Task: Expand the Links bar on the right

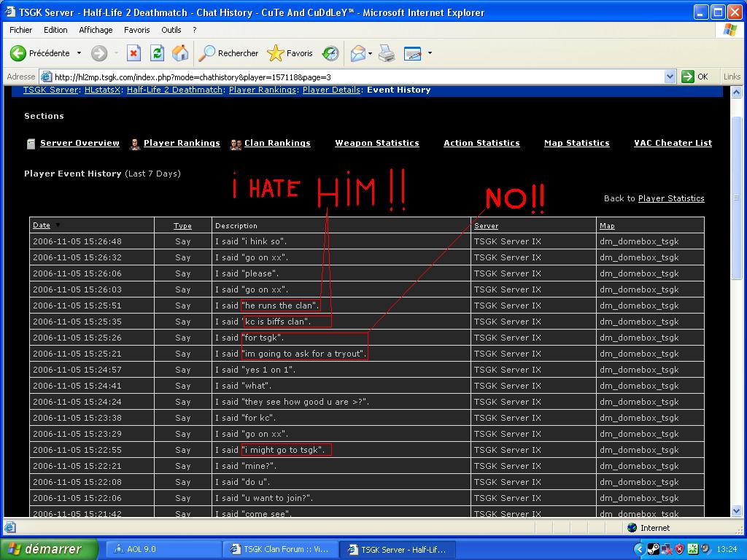Action: point(732,76)
